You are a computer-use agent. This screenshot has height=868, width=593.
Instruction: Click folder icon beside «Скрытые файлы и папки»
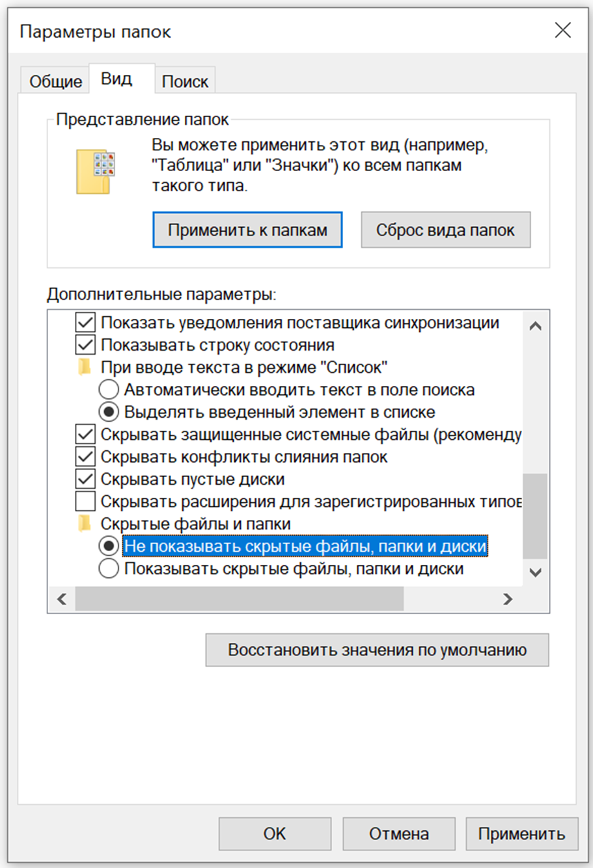tap(85, 524)
